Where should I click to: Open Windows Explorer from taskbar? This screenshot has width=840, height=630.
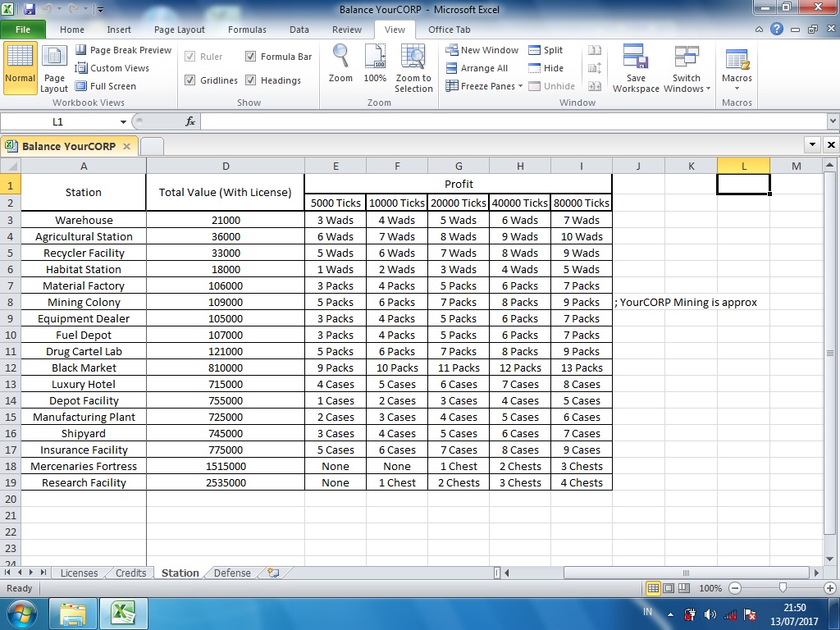tap(73, 614)
